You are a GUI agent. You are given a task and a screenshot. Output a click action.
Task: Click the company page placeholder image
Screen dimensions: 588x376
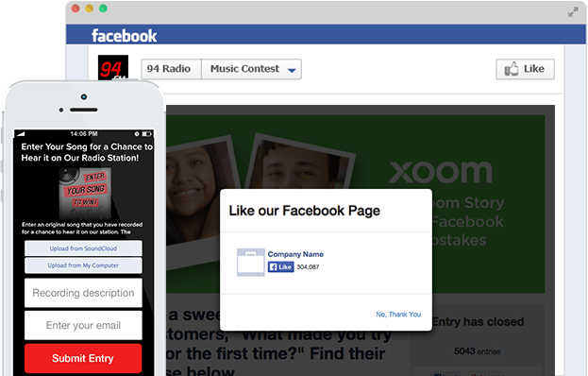(251, 263)
